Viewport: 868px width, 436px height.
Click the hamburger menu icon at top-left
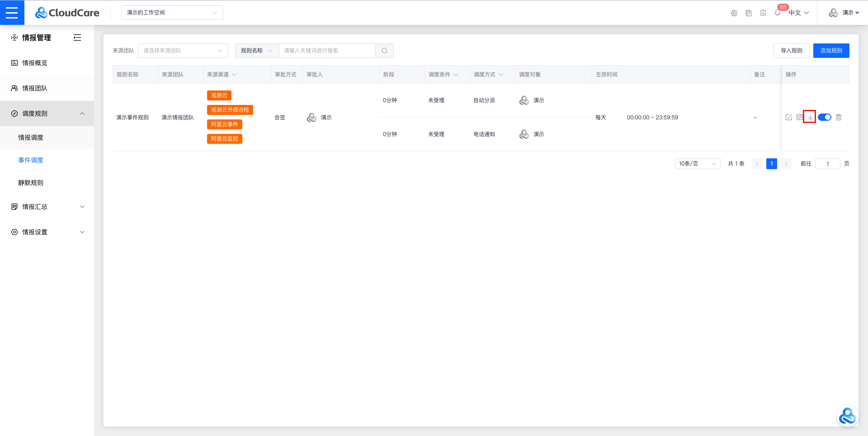(x=12, y=13)
